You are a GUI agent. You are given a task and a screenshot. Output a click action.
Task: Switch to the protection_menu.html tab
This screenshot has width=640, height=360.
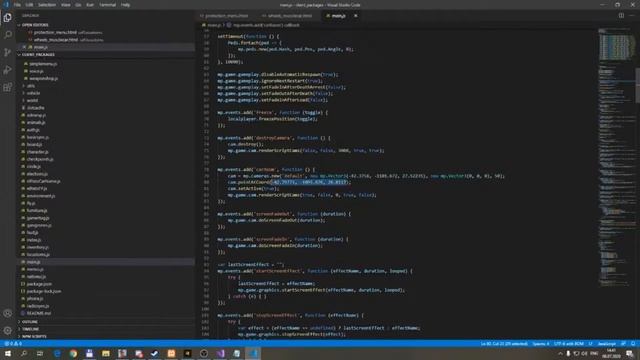coord(224,16)
